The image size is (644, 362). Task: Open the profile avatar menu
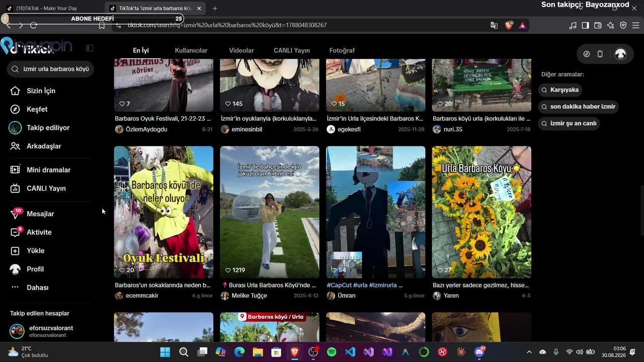[620, 54]
